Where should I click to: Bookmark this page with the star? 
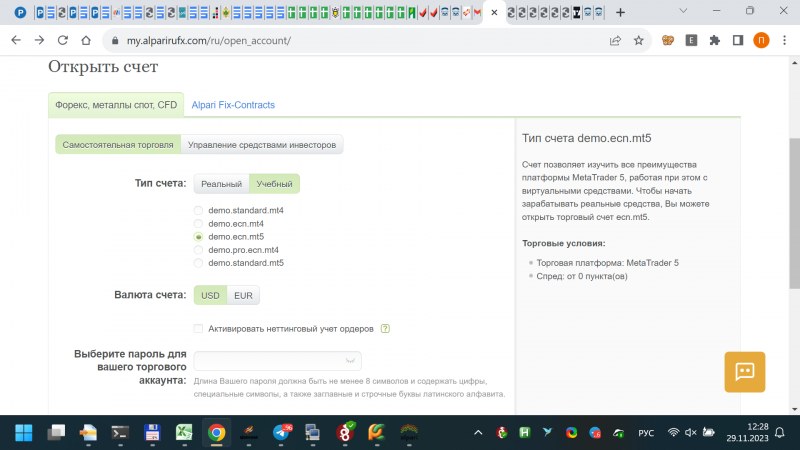[639, 40]
